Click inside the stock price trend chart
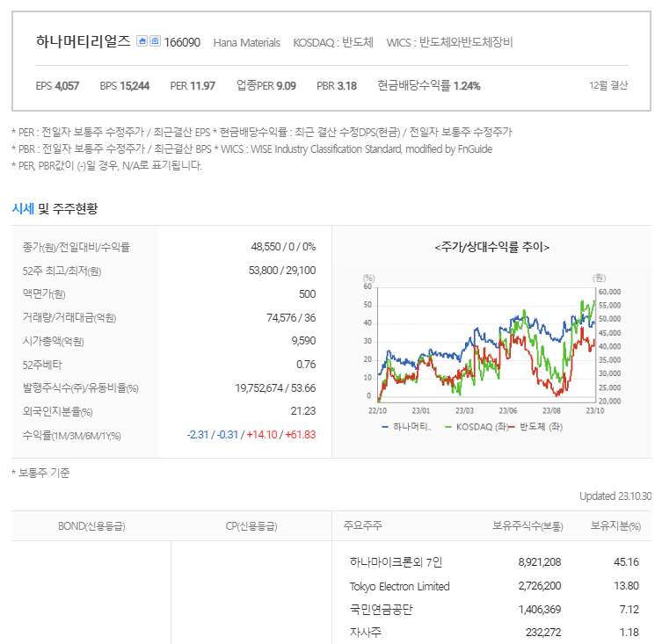655x644 pixels. (x=486, y=344)
